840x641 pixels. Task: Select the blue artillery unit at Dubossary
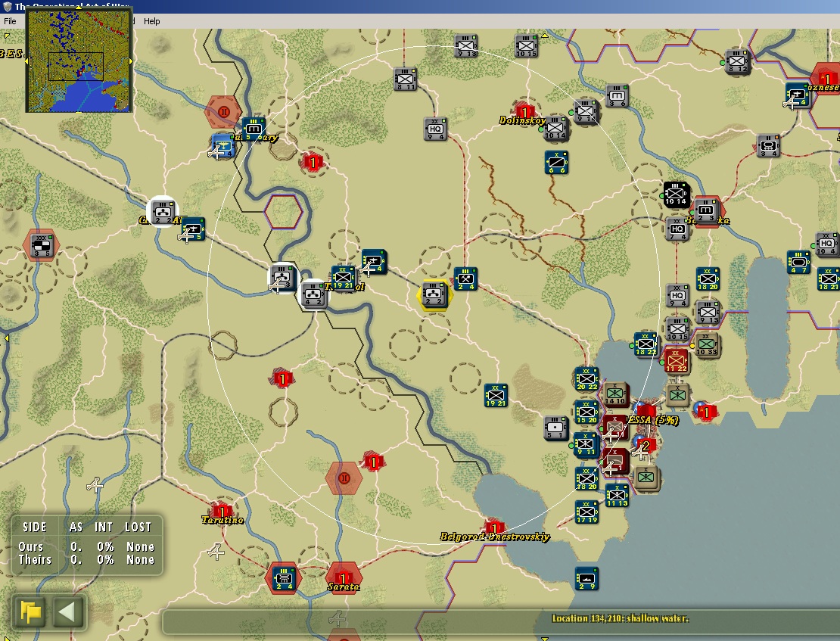click(254, 129)
